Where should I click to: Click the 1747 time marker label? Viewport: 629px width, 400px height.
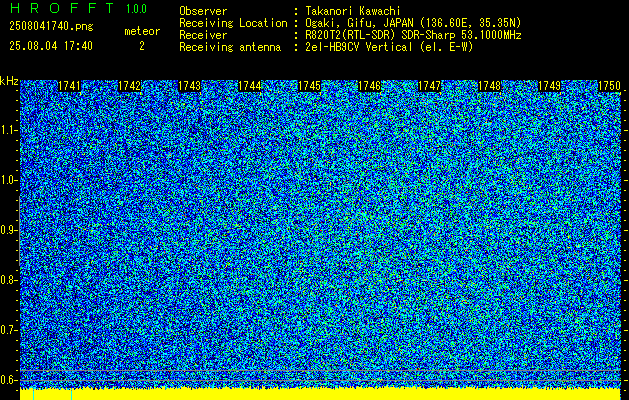[429, 86]
